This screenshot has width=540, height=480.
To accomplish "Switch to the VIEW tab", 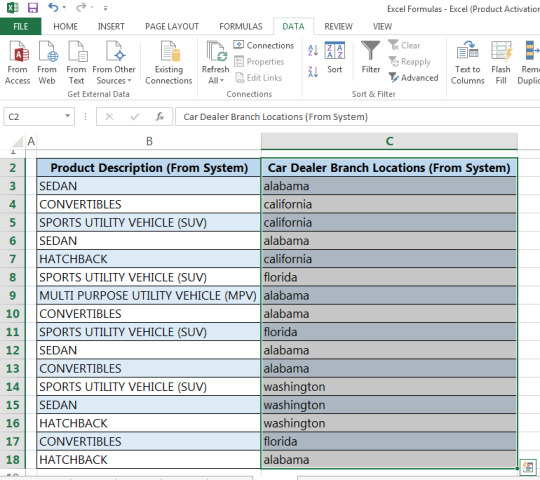I will click(382, 27).
